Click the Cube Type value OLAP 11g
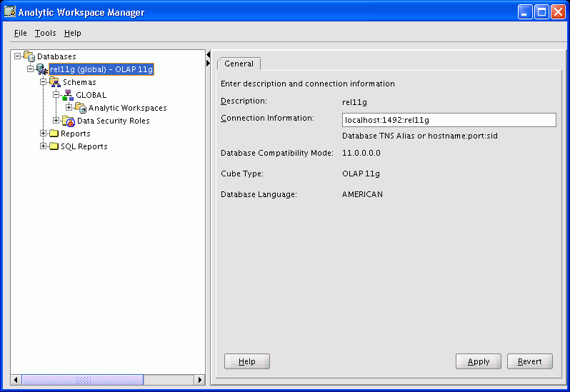 (x=361, y=174)
